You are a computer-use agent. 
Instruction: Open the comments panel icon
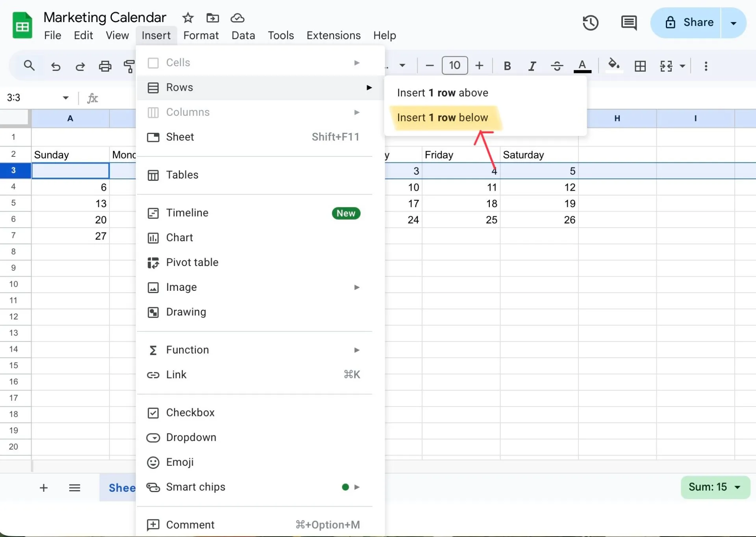[629, 23]
